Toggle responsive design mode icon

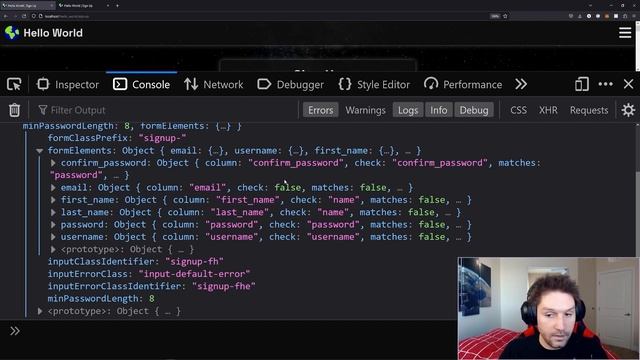click(582, 84)
